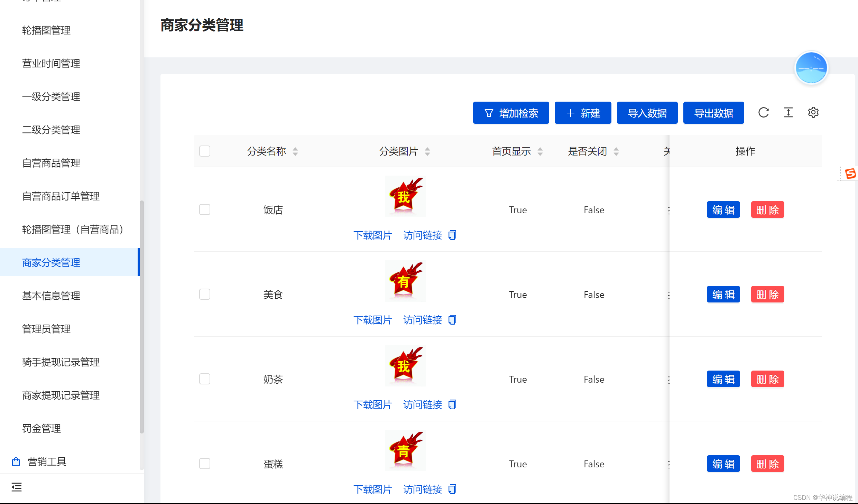Select the 奶茶 row checkbox

coord(205,379)
